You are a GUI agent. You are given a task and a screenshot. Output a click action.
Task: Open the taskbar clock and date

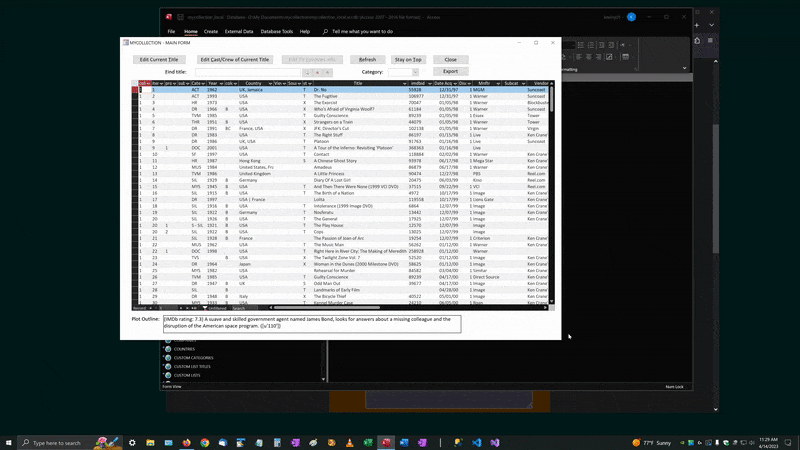coord(768,442)
